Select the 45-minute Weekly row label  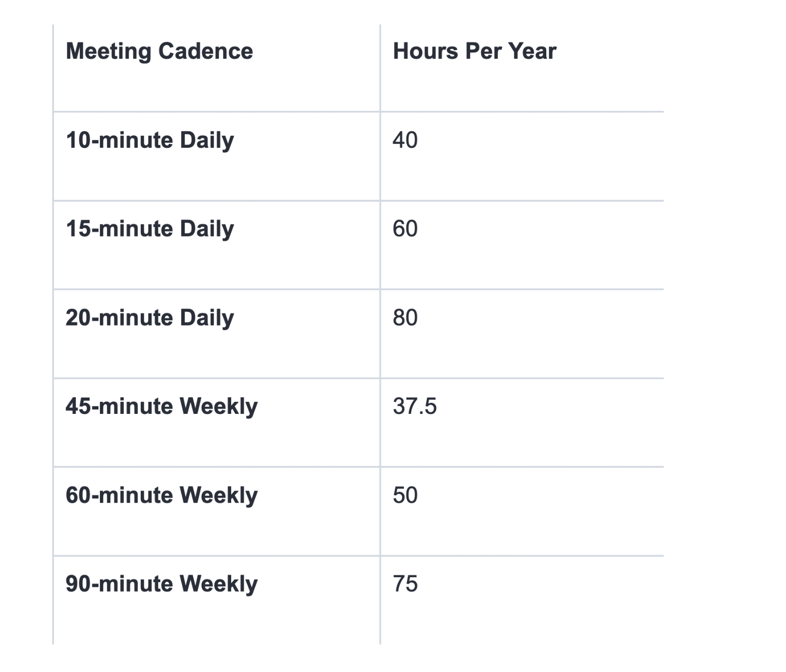point(162,406)
